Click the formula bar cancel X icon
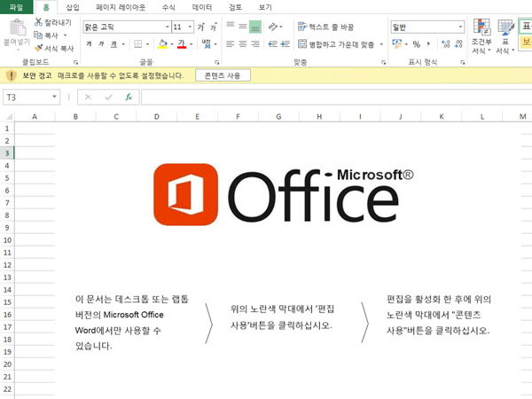The image size is (532, 399). pos(88,98)
